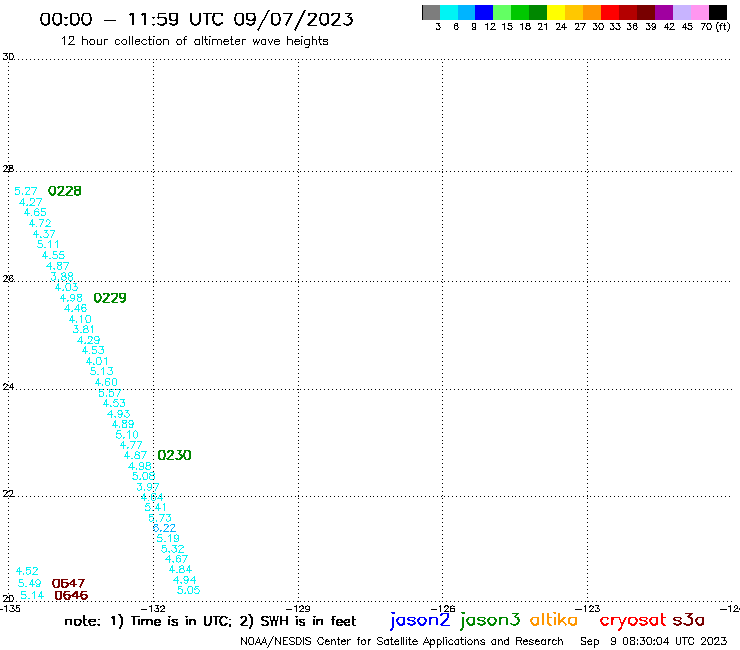Click the 4.37 wave height value
740x650 pixels.
[44, 234]
